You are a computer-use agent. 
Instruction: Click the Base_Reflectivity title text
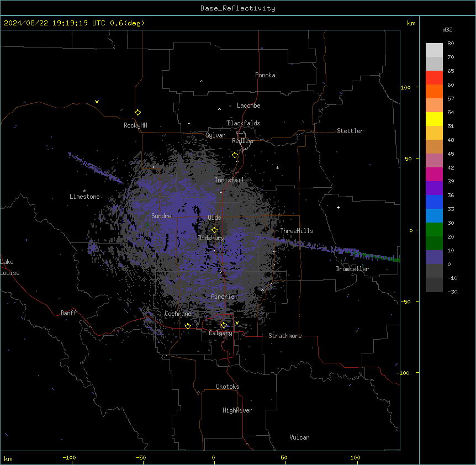(238, 8)
